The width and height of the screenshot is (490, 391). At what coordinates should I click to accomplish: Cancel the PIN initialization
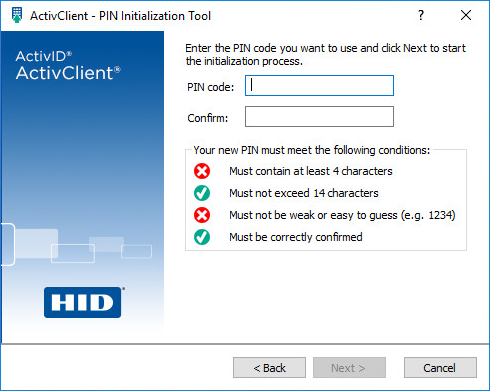(x=440, y=368)
